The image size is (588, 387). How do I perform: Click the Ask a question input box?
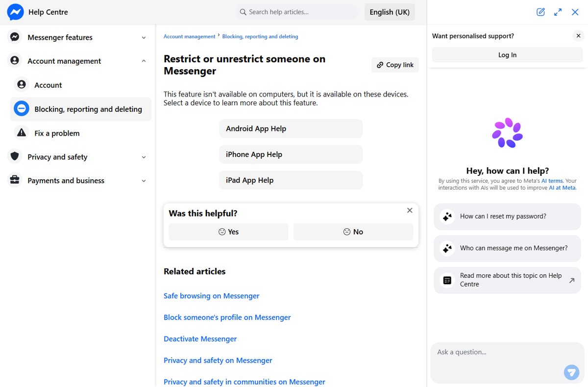tap(507, 363)
